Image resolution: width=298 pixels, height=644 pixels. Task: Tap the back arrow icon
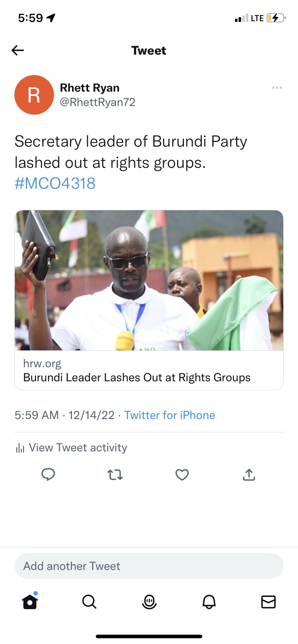pyautogui.click(x=18, y=50)
